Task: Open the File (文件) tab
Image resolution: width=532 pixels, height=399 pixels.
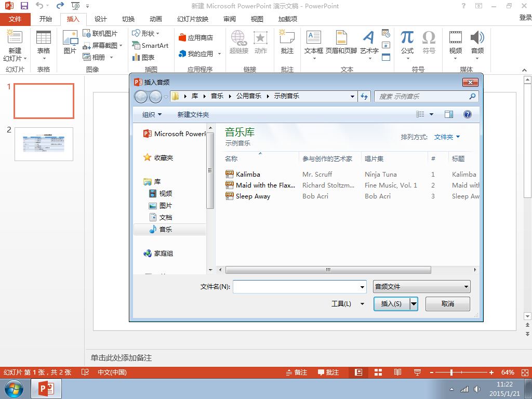Action: coord(15,19)
